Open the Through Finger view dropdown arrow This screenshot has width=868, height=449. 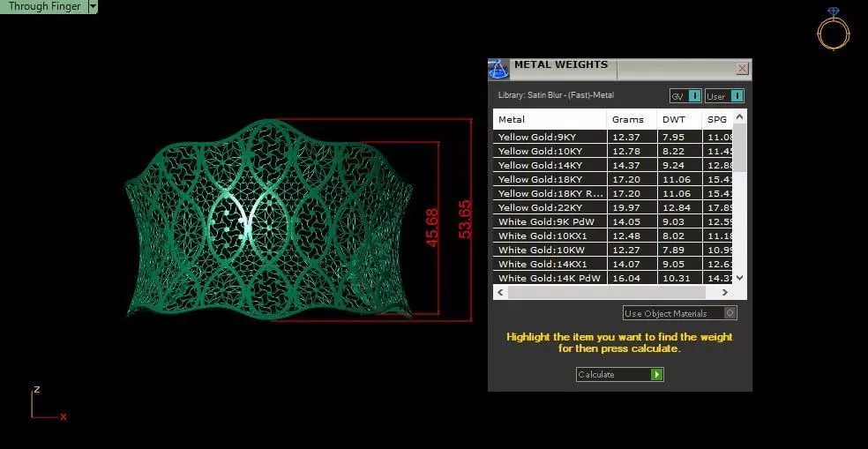click(x=93, y=7)
